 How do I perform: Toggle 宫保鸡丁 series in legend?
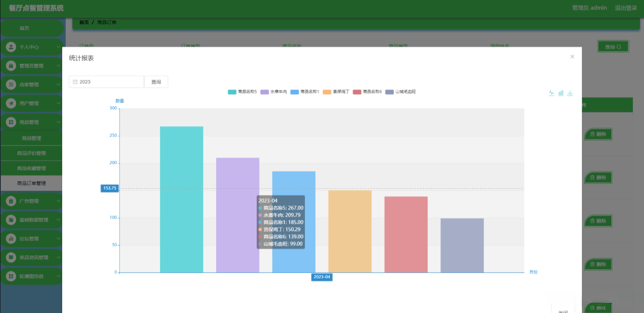pos(336,92)
